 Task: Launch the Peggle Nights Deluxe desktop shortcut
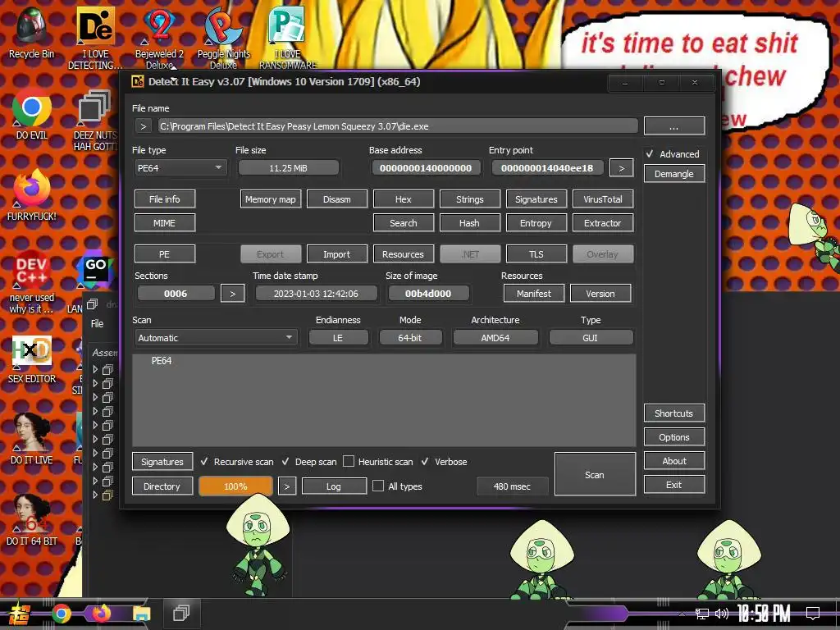[223, 38]
